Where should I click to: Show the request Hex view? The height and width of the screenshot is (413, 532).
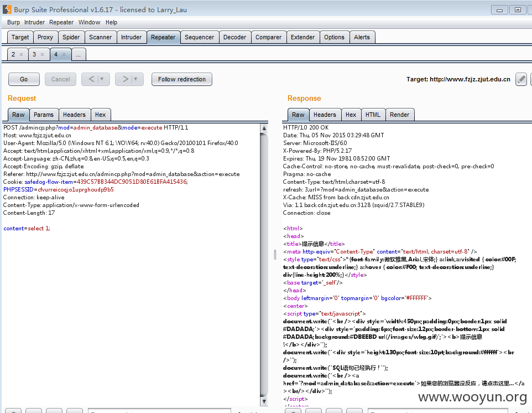click(x=101, y=115)
